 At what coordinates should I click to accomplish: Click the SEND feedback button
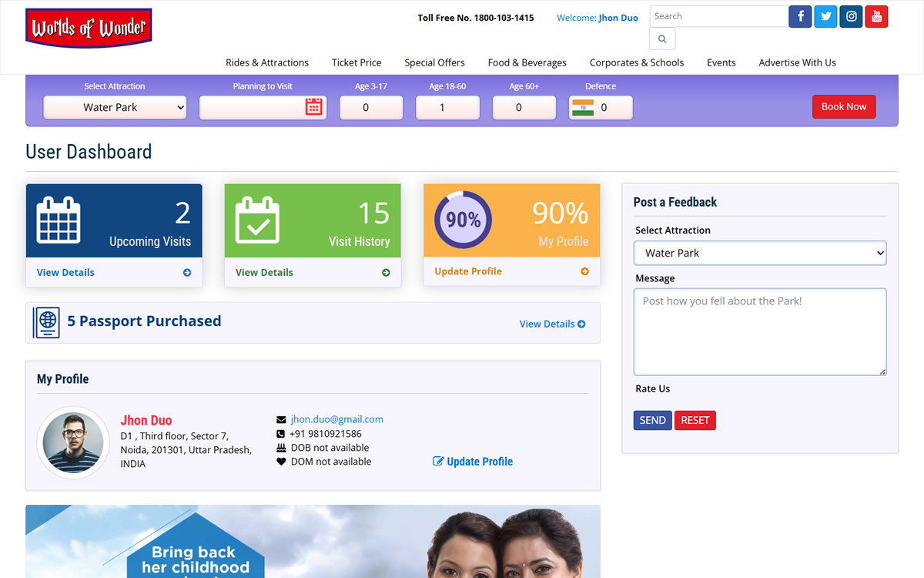653,420
